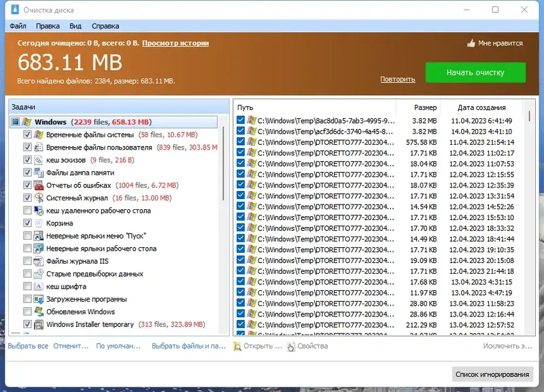The image size is (544, 392).
Task: Start cleanup with Начать очистку button
Action: pos(475,73)
